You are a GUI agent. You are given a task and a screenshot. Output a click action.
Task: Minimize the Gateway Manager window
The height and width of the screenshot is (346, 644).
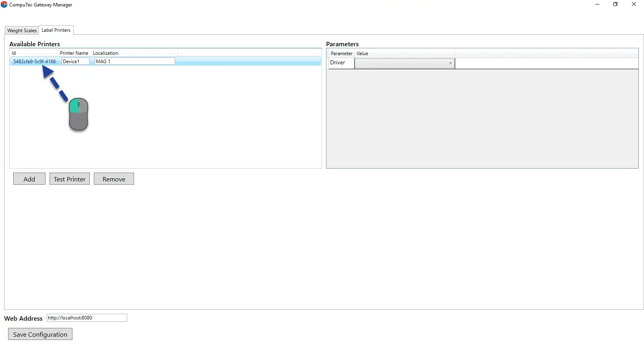597,4
